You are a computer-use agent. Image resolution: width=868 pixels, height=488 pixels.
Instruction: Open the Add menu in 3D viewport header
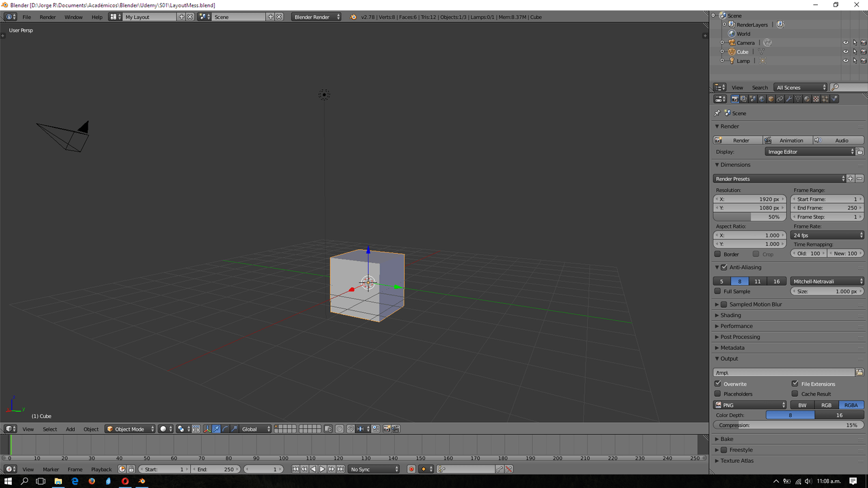click(x=70, y=429)
